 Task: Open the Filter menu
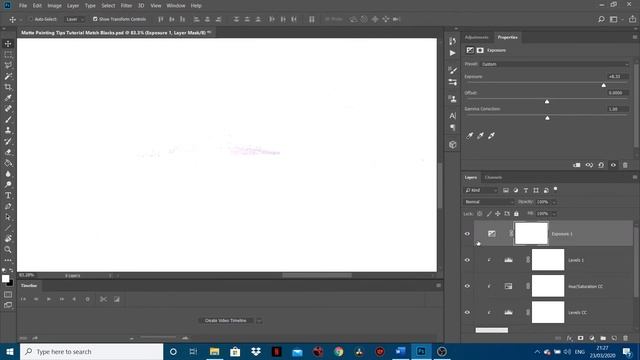tap(126, 6)
